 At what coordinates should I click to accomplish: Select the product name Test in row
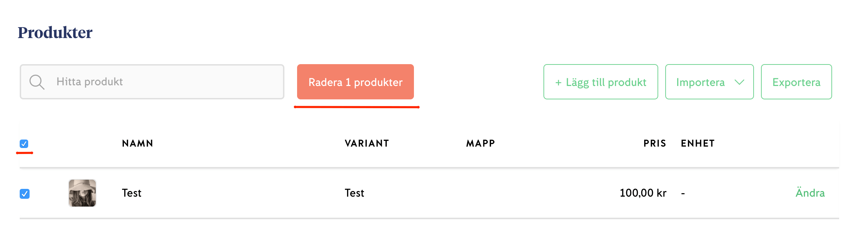pos(132,193)
